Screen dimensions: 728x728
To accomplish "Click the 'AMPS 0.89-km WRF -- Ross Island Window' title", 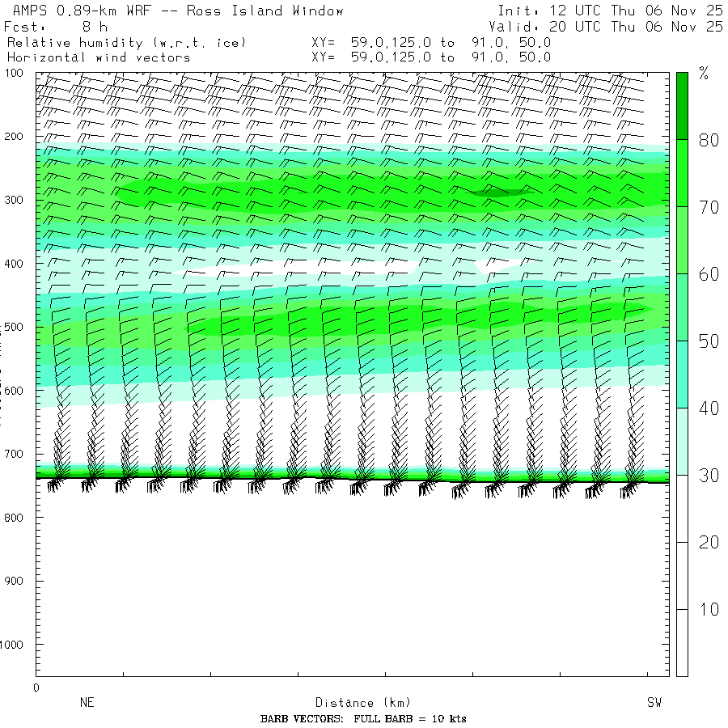I will [x=178, y=11].
